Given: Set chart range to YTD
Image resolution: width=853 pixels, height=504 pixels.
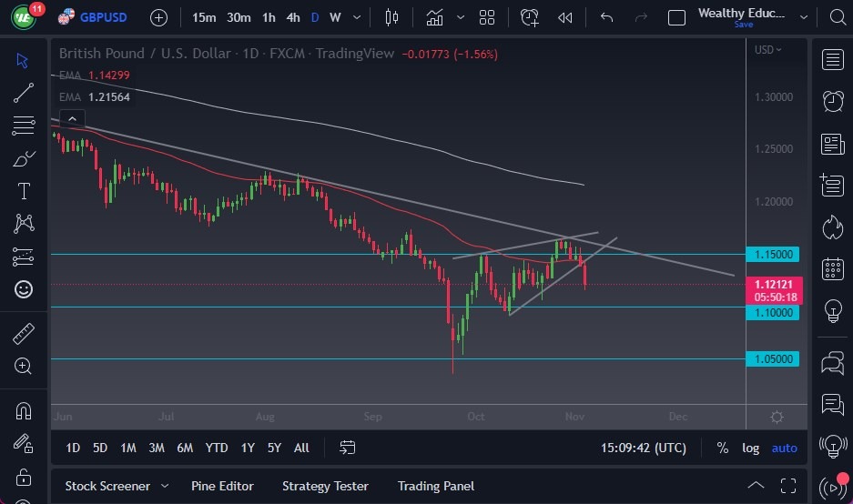Looking at the screenshot, I should [x=217, y=448].
